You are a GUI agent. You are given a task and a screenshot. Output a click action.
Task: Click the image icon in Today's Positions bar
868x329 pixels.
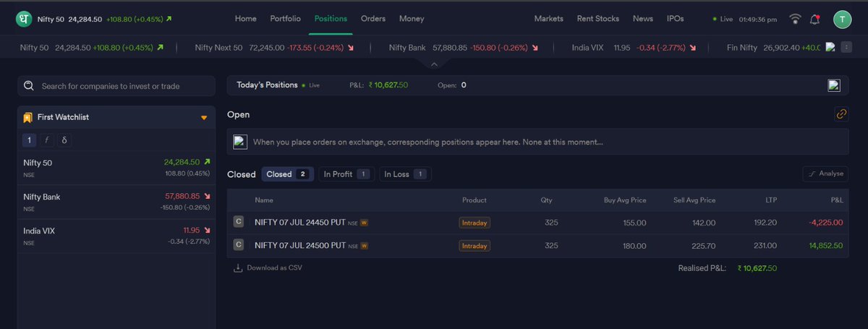point(834,85)
